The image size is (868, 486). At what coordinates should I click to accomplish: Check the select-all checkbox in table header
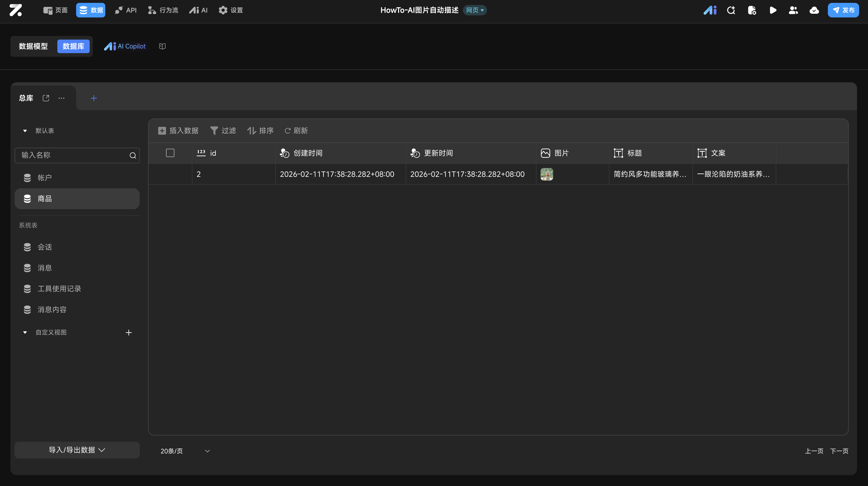170,153
